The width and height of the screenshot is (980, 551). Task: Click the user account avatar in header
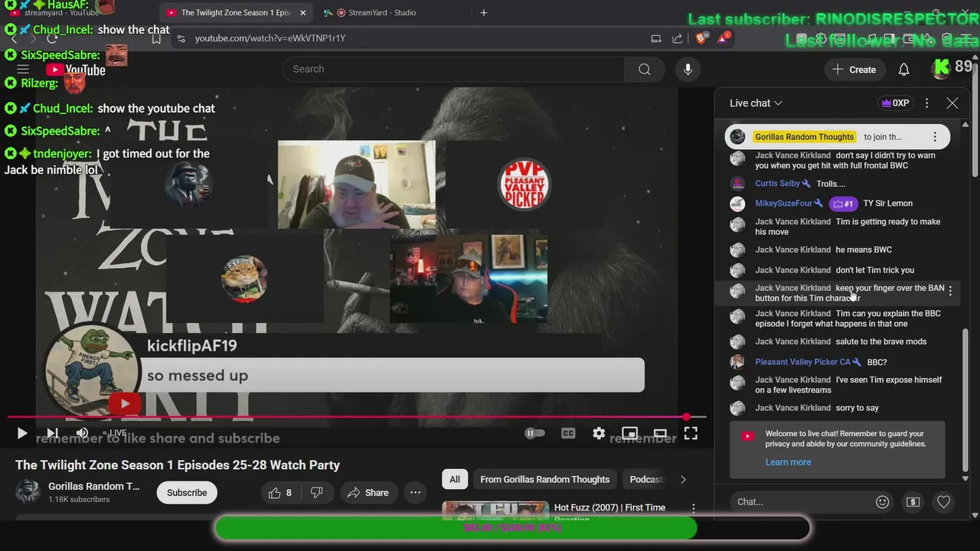(x=942, y=69)
